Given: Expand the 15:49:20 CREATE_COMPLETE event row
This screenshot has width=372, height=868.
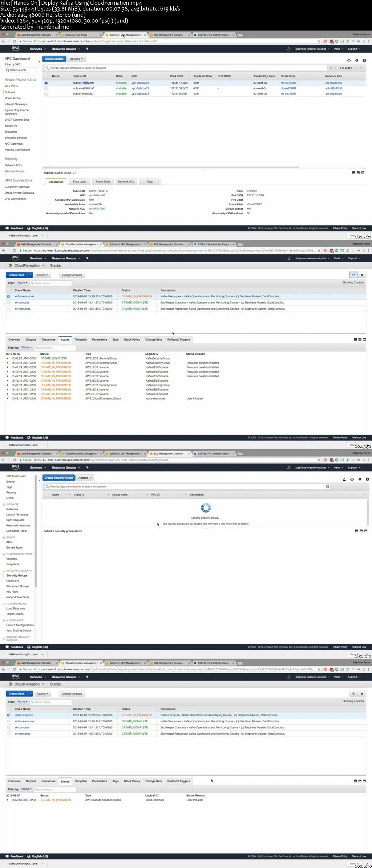Looking at the screenshot, I should pyautogui.click(x=8, y=358).
